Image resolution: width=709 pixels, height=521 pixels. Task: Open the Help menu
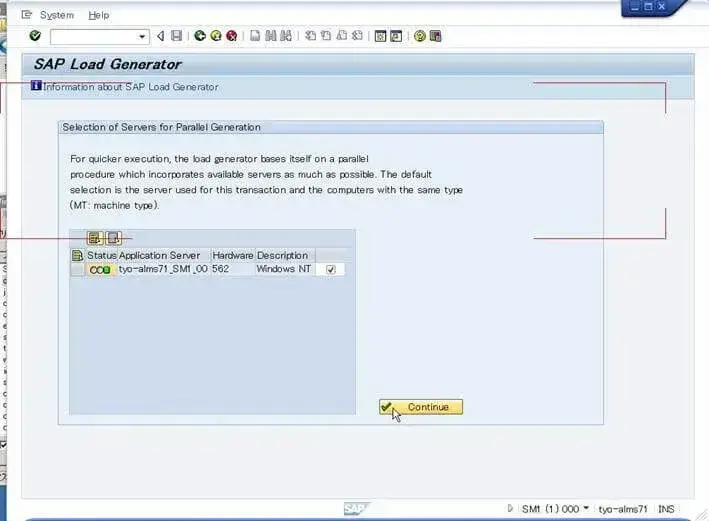[x=99, y=15]
